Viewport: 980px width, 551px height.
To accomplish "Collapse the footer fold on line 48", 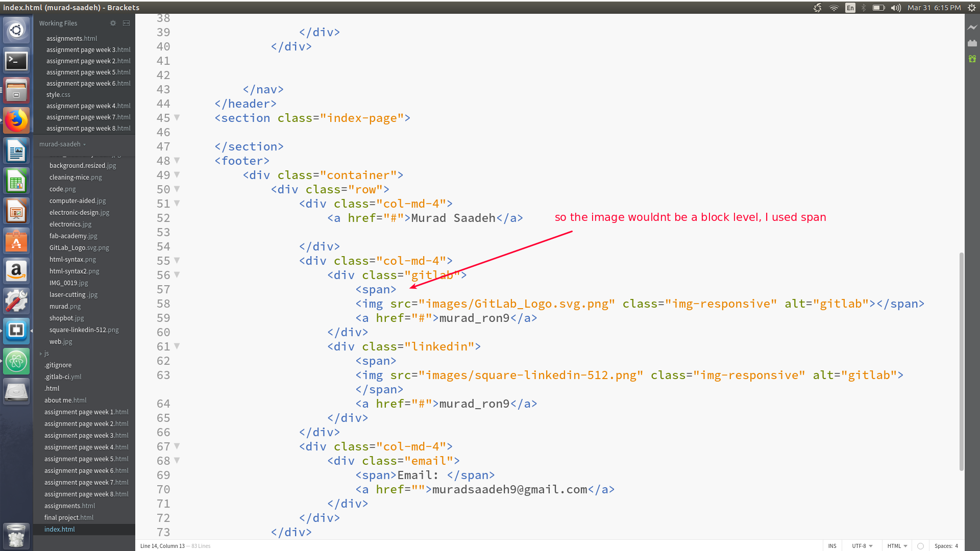I will click(177, 160).
